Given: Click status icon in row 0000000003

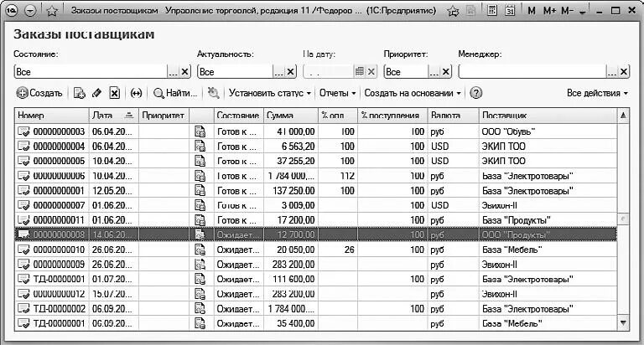Looking at the screenshot, I should pos(200,131).
